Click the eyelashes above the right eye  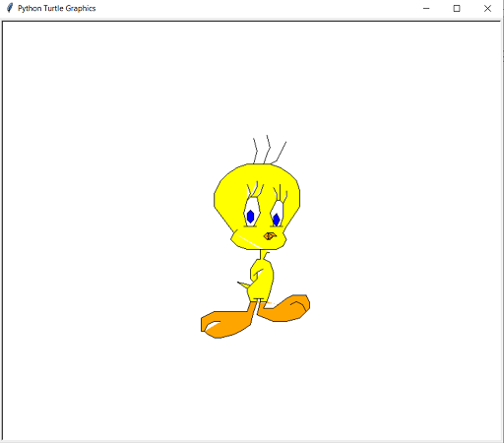[281, 193]
